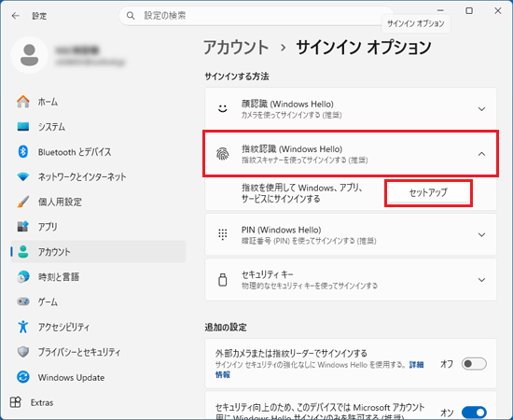Click the Extras icon
This screenshot has width=513, height=420.
[x=15, y=402]
